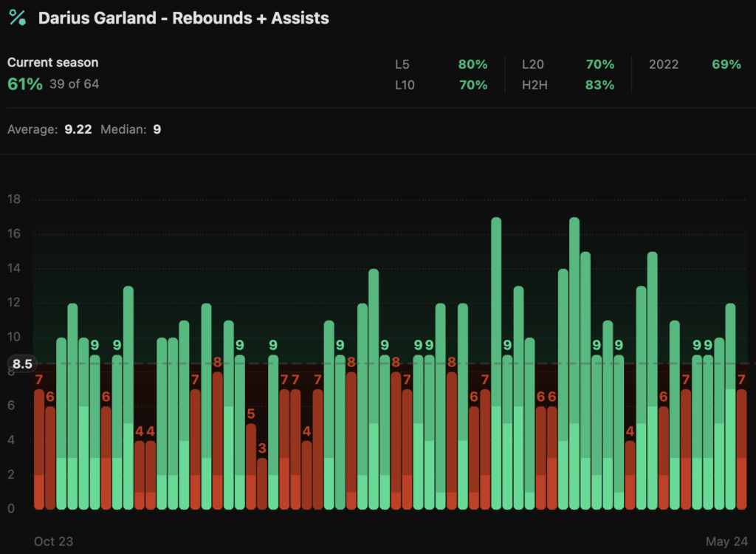The width and height of the screenshot is (756, 554).
Task: Click the 69% value for 2022
Action: coord(726,64)
